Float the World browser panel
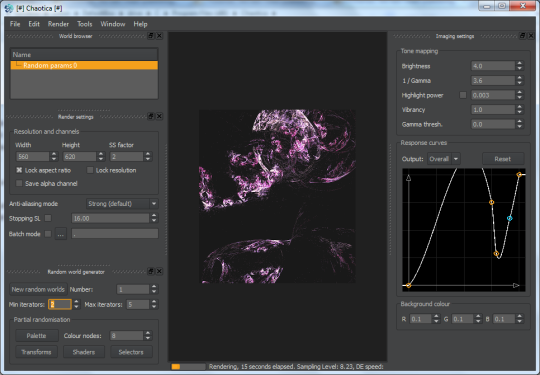The image size is (540, 375). [151, 36]
